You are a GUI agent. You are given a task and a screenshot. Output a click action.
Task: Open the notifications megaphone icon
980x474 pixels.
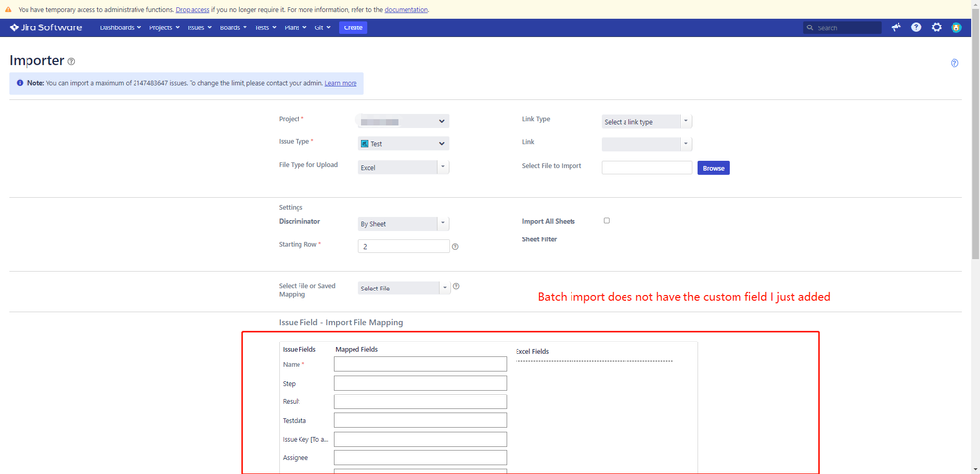click(896, 27)
